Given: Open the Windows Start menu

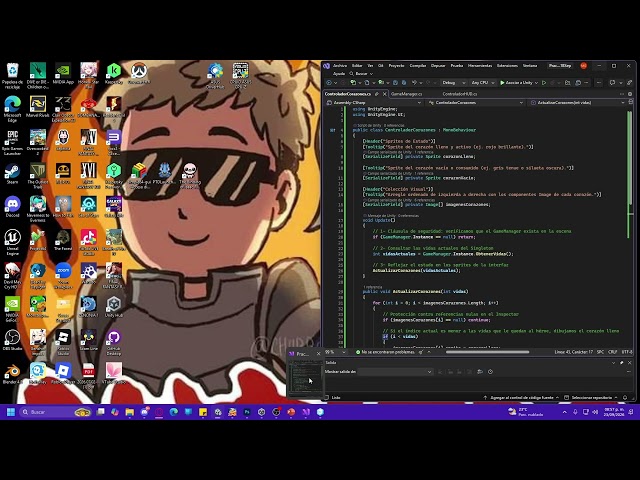Looking at the screenshot, I should [x=11, y=412].
